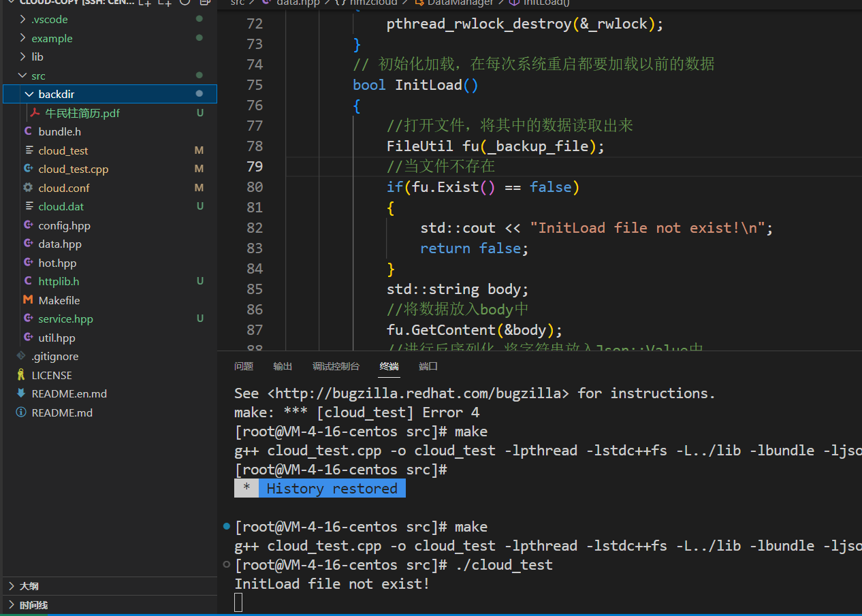Open the bugzilla.redhat.com link in terminal

pyautogui.click(x=418, y=393)
